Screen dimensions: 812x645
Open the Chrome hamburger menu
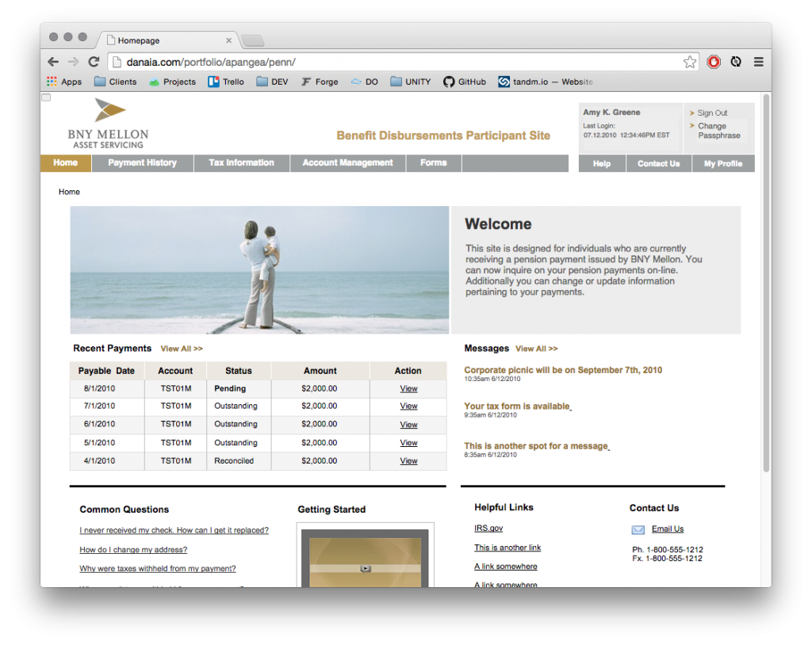(759, 62)
